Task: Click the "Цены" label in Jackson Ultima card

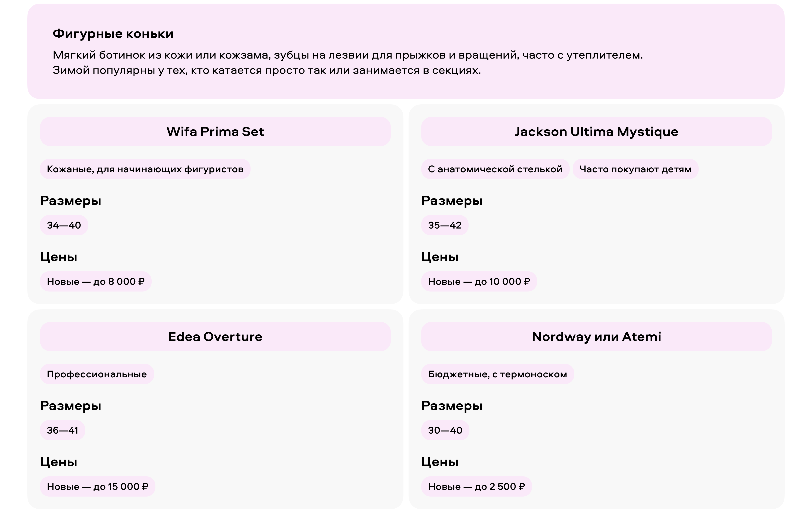Action: pyautogui.click(x=440, y=257)
